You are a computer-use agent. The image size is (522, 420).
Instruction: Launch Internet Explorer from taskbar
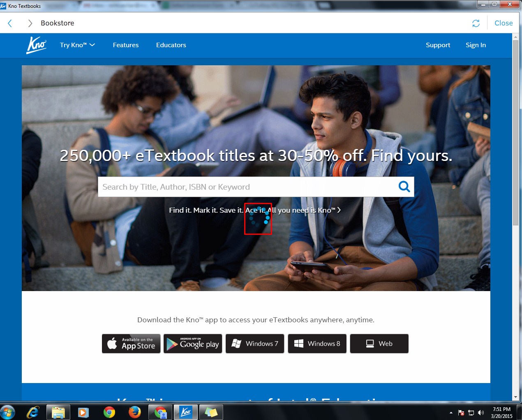[32, 412]
